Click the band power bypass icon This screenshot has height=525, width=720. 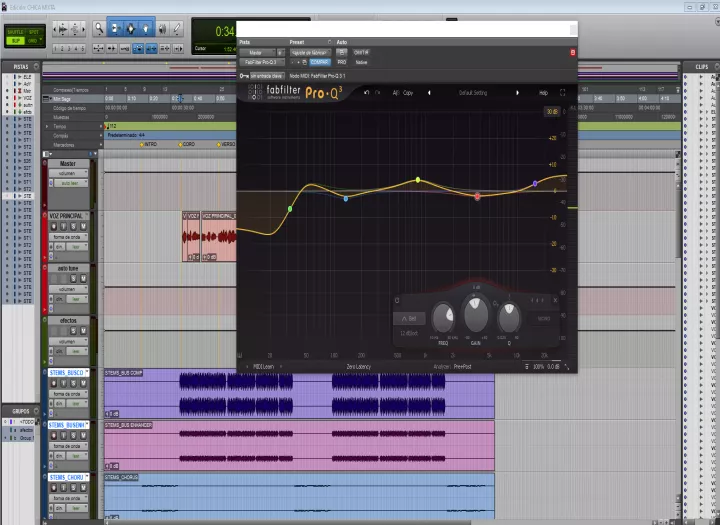click(x=397, y=300)
